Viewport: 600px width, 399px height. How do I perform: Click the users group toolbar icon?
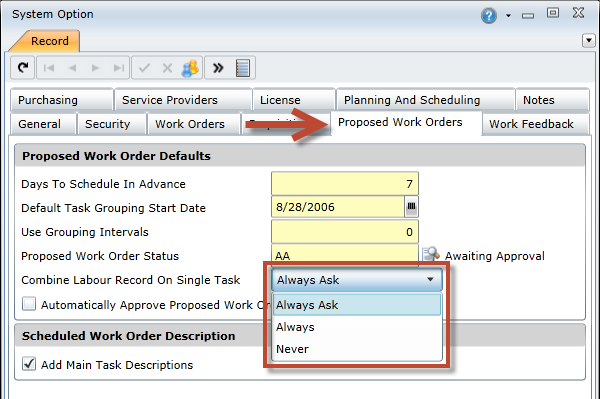[190, 68]
